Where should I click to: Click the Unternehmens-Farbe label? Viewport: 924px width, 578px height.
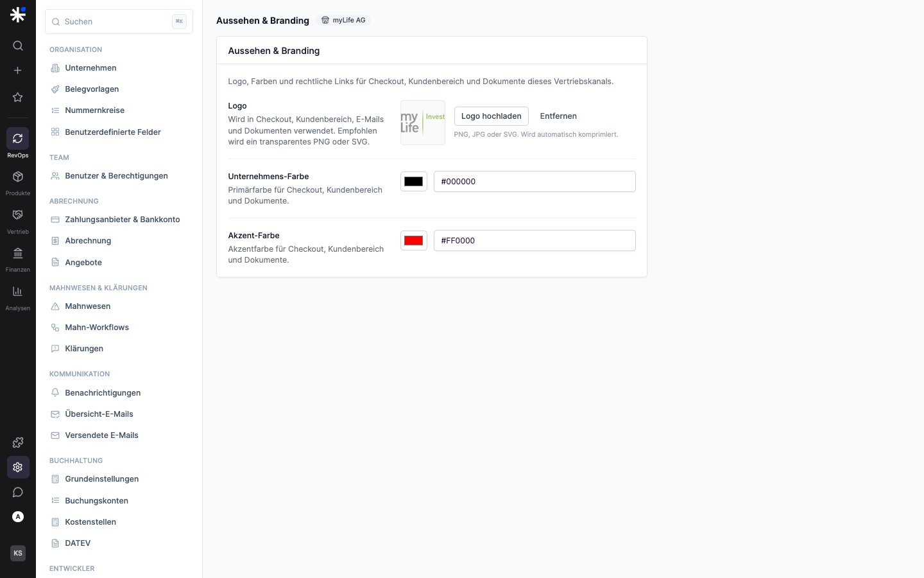pyautogui.click(x=268, y=177)
